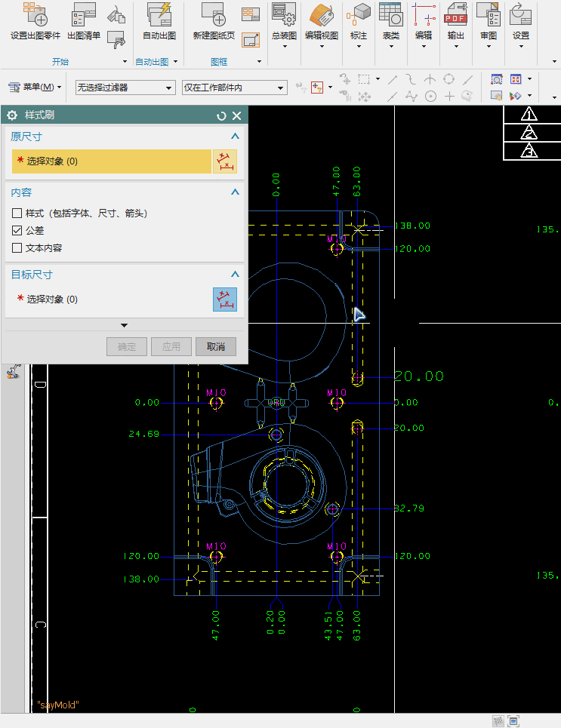
Task: Click the orange frame icon in 图框 group
Action: tap(251, 40)
